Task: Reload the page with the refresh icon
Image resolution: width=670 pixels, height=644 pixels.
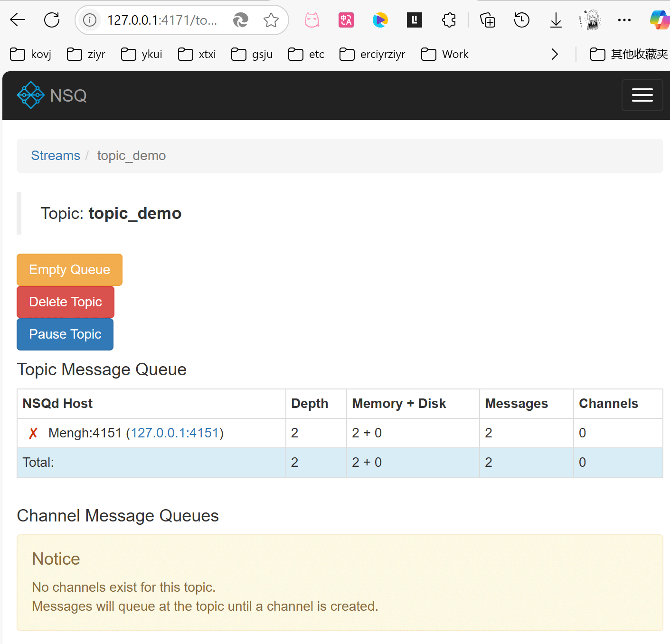Action: pos(52,20)
